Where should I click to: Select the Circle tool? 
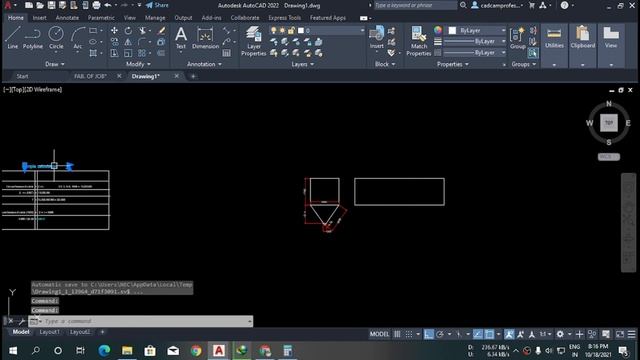(56, 38)
